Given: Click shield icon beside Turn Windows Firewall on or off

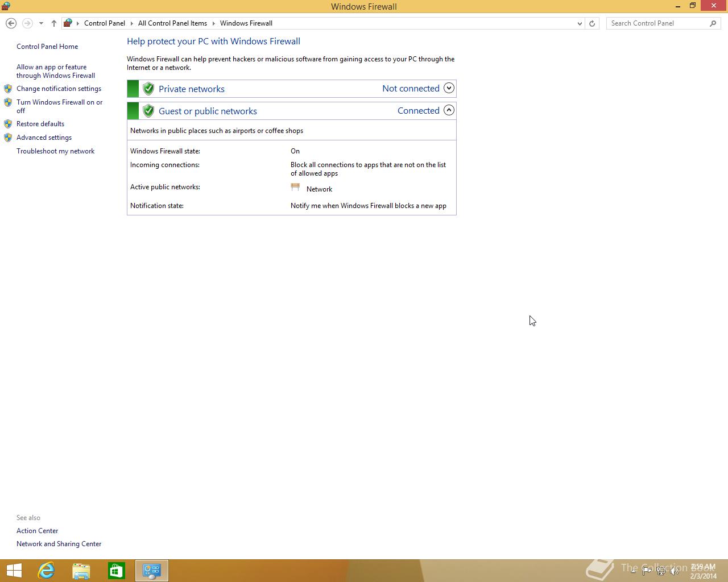Looking at the screenshot, I should point(8,102).
